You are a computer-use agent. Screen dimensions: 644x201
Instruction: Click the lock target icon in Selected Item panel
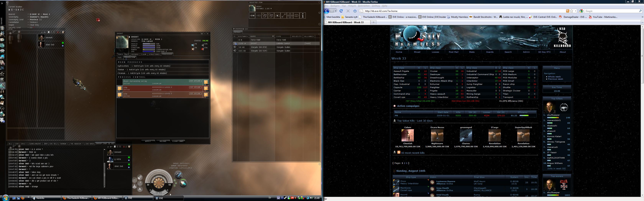(290, 16)
